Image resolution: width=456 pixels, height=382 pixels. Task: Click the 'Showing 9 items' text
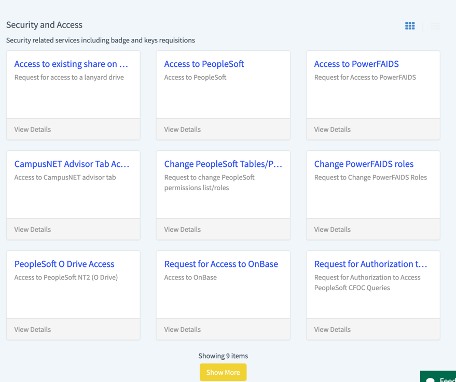point(223,356)
